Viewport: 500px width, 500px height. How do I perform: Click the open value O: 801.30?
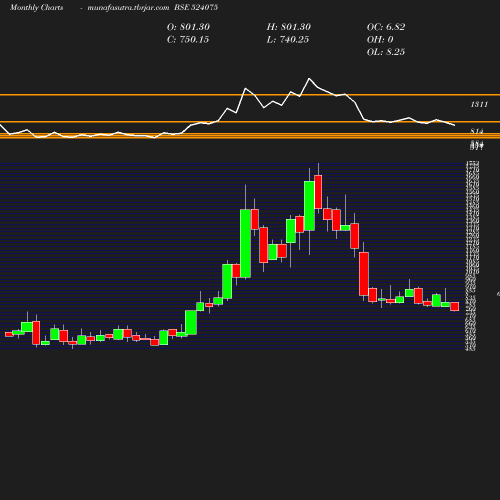(x=188, y=27)
